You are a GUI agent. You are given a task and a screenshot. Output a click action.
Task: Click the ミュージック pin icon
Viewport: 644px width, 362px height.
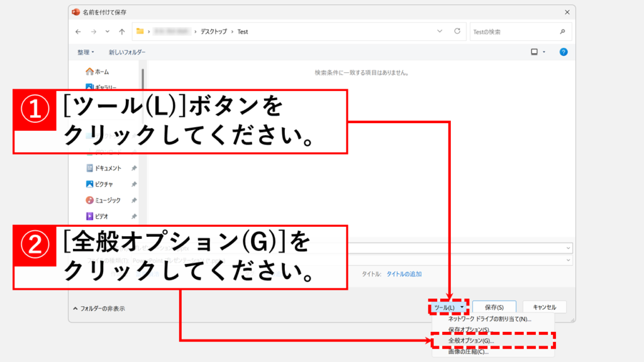pyautogui.click(x=134, y=200)
